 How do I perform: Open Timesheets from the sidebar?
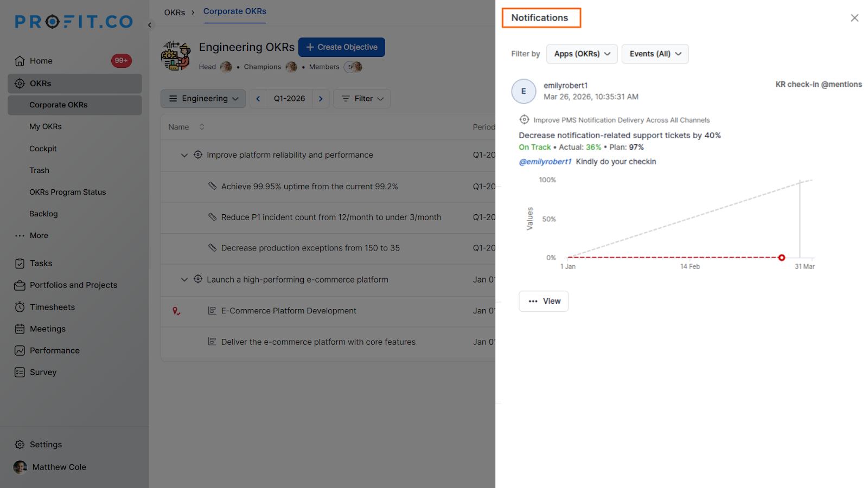(52, 307)
